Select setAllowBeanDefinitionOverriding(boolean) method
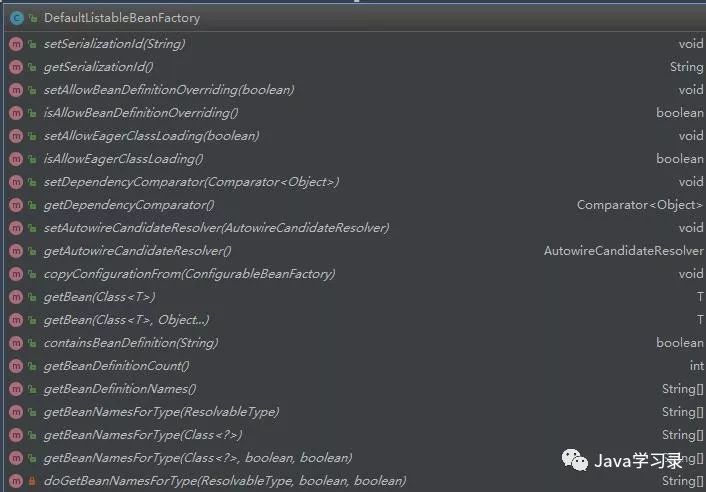This screenshot has width=706, height=492. [169, 90]
